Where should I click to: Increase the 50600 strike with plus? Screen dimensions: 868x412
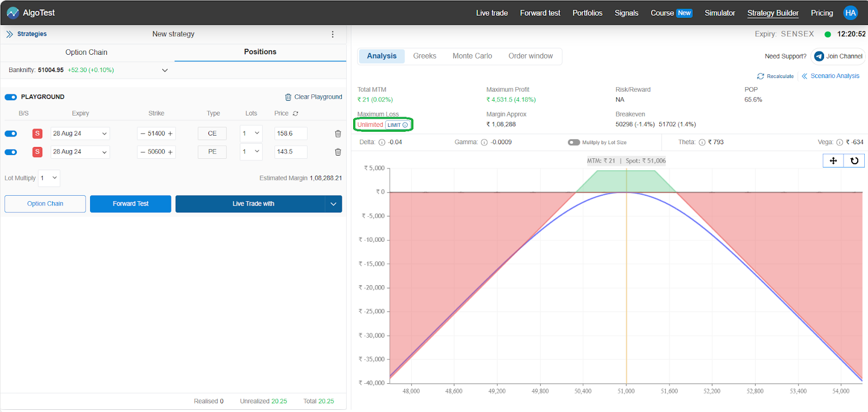pos(170,152)
